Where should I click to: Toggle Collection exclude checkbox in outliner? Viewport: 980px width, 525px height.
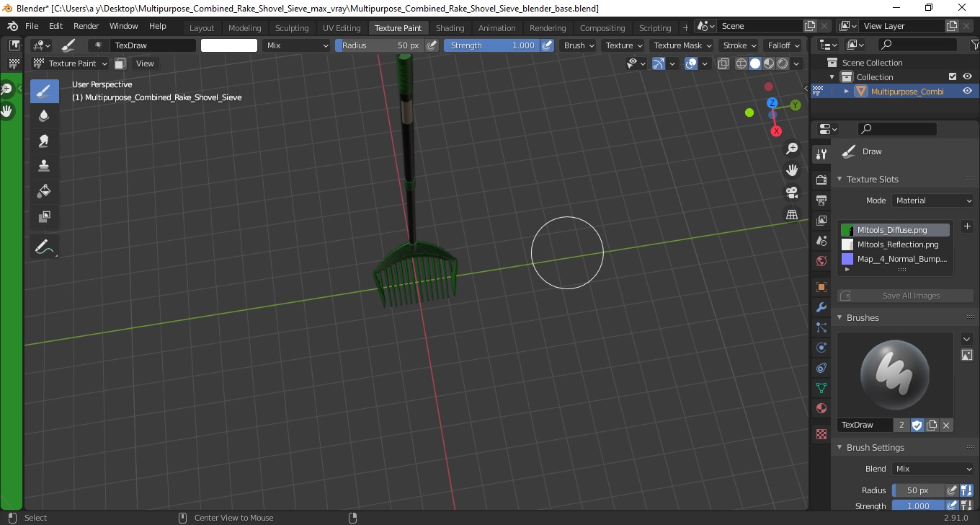(953, 77)
